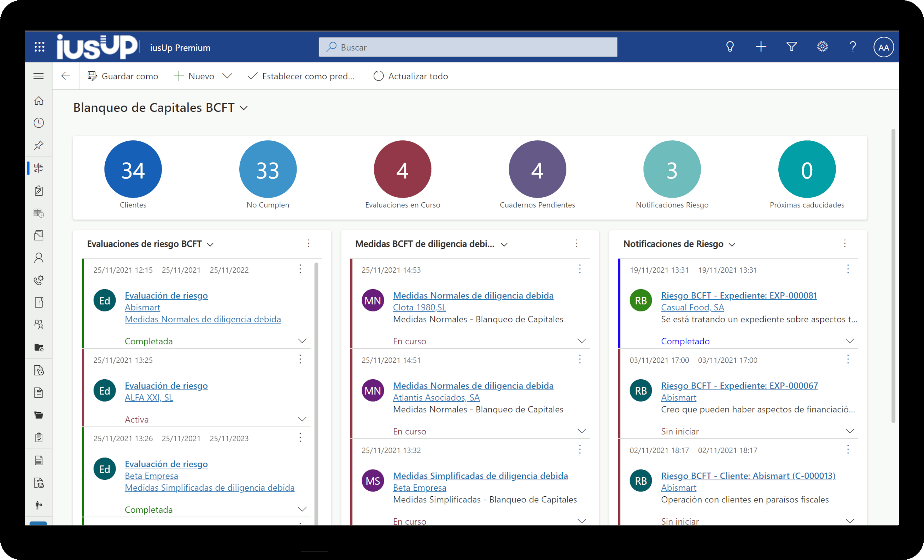The width and height of the screenshot is (924, 560).
Task: Open the walking figure sidebar icon
Action: tap(39, 505)
